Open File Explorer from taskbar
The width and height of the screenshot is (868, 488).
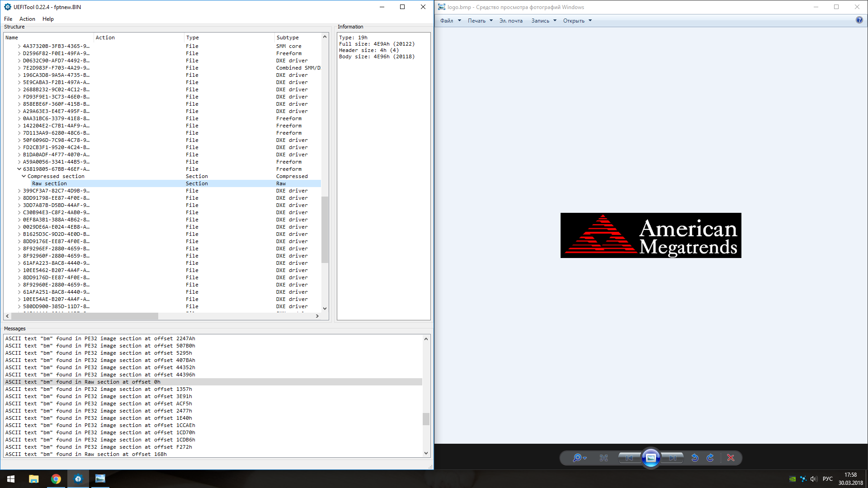point(34,479)
